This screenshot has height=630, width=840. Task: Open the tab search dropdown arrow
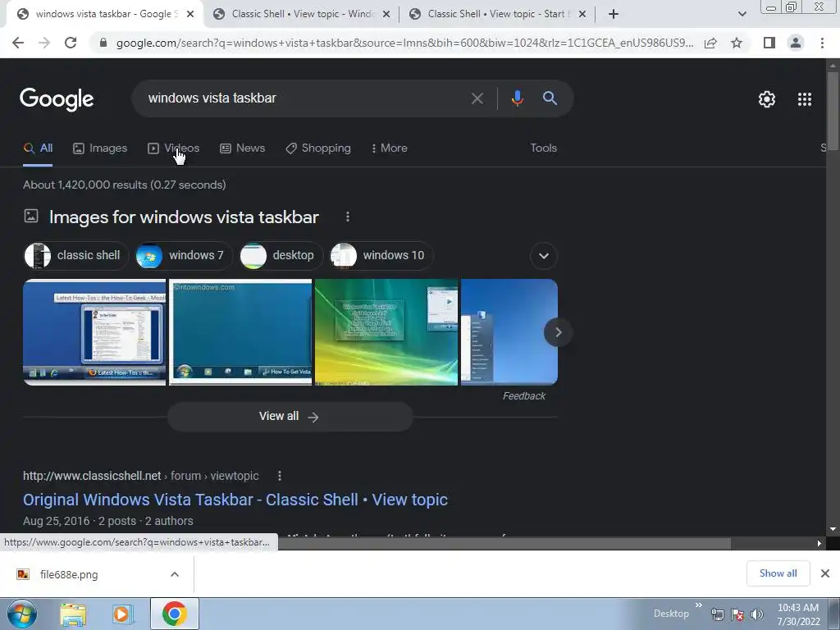point(742,14)
